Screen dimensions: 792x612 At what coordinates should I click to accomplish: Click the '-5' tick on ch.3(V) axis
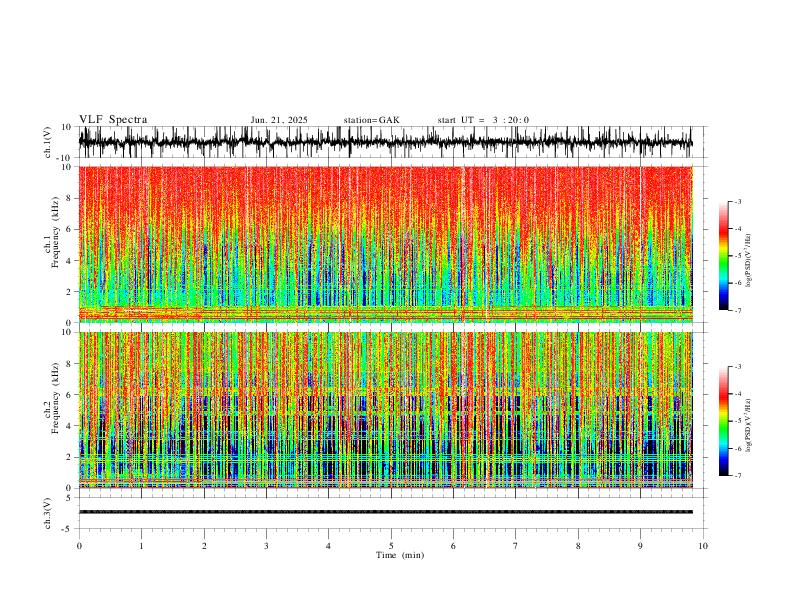pyautogui.click(x=68, y=529)
